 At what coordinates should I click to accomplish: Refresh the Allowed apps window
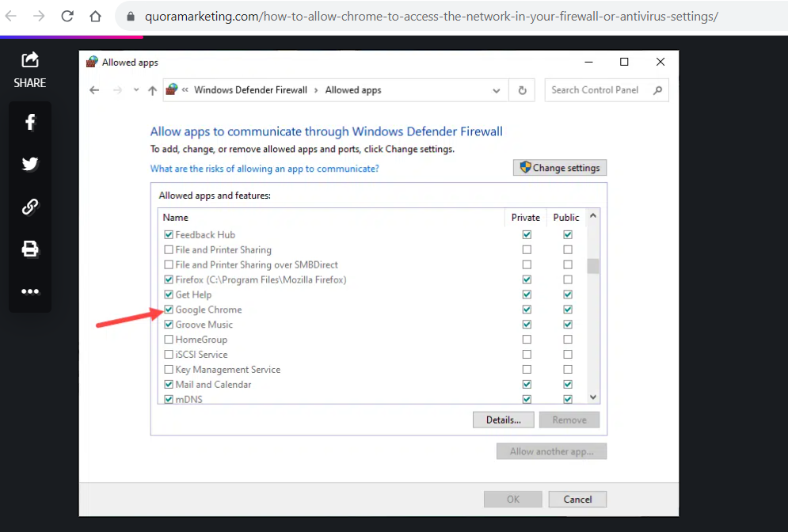522,90
